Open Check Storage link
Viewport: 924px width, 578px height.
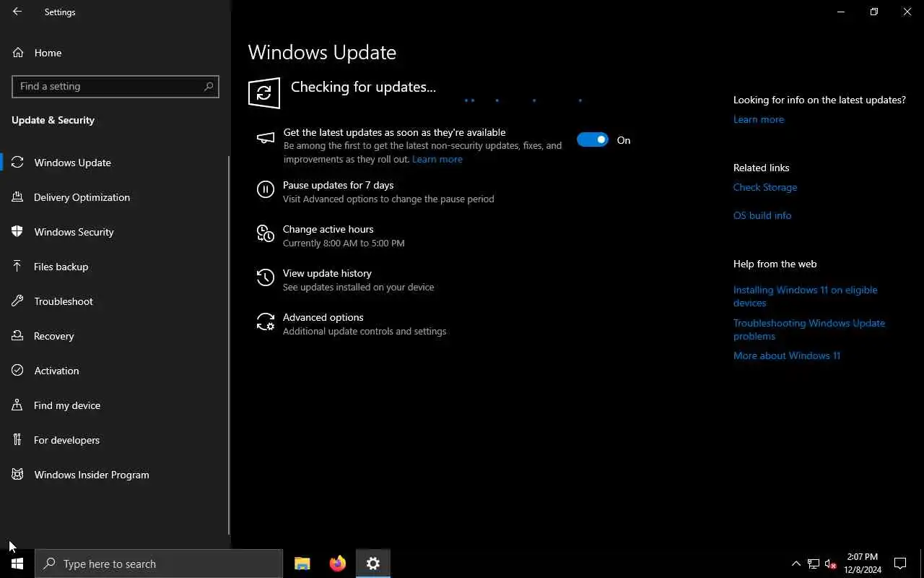(x=765, y=187)
